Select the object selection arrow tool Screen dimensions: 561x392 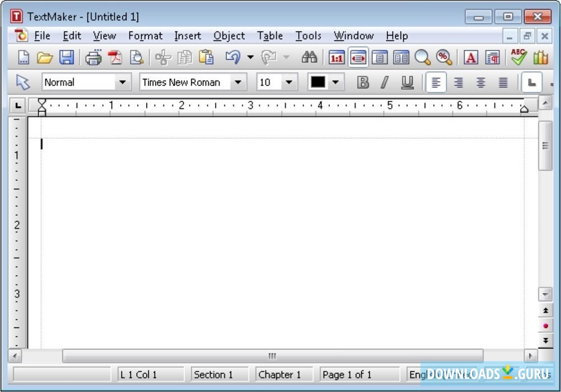coord(23,82)
